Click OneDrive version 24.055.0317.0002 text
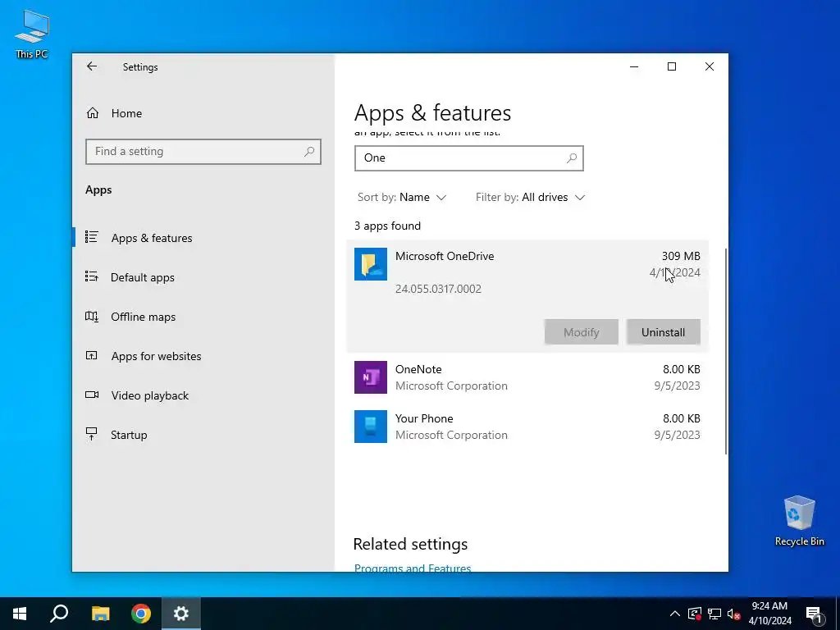Screen dimensions: 840x630 (438, 289)
